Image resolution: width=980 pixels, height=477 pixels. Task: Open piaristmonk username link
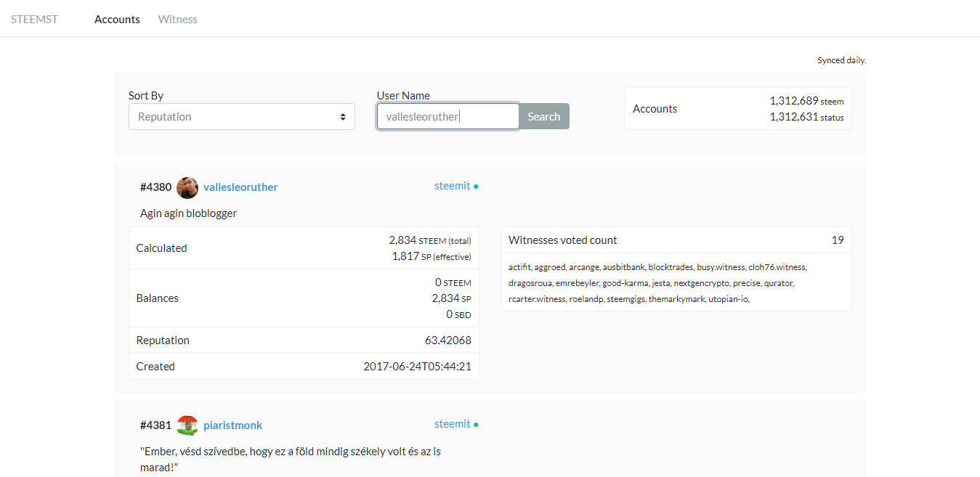(233, 425)
